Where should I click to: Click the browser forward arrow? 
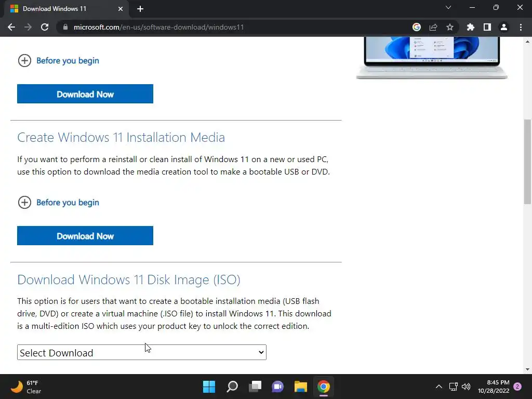point(28,27)
